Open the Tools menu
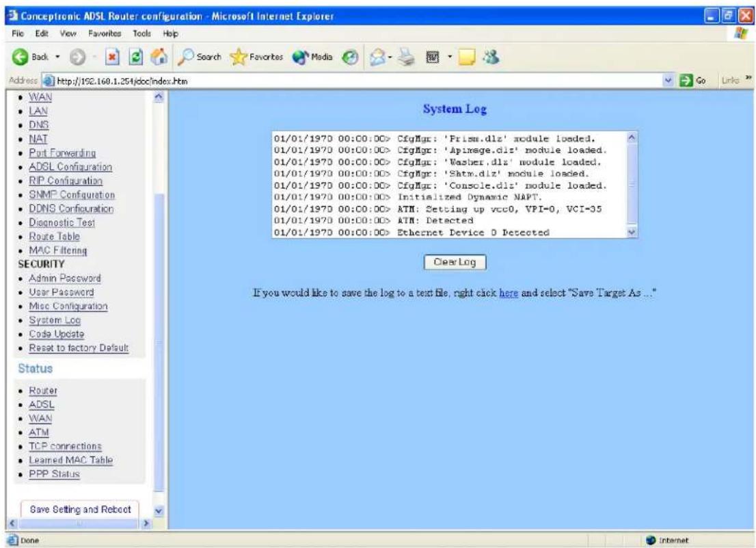Image resolution: width=756 pixels, height=548 pixels. (x=141, y=34)
